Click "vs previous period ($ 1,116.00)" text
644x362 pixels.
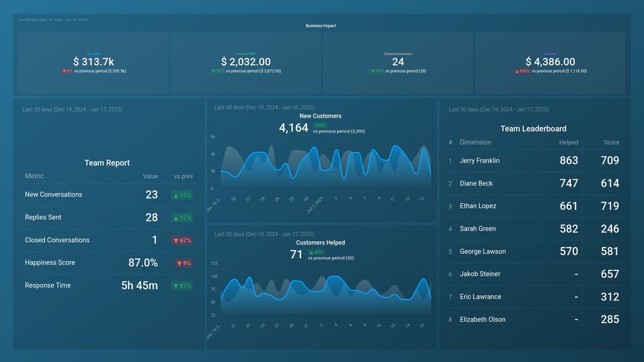559,71
